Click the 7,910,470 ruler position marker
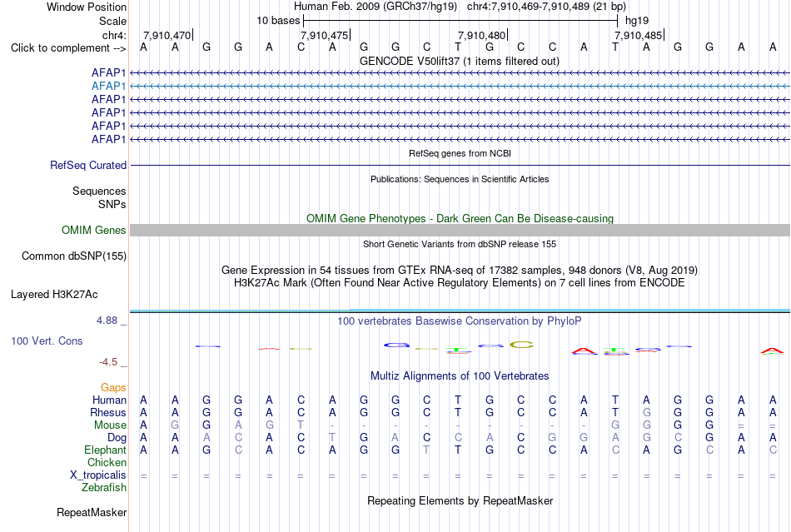 pyautogui.click(x=167, y=35)
